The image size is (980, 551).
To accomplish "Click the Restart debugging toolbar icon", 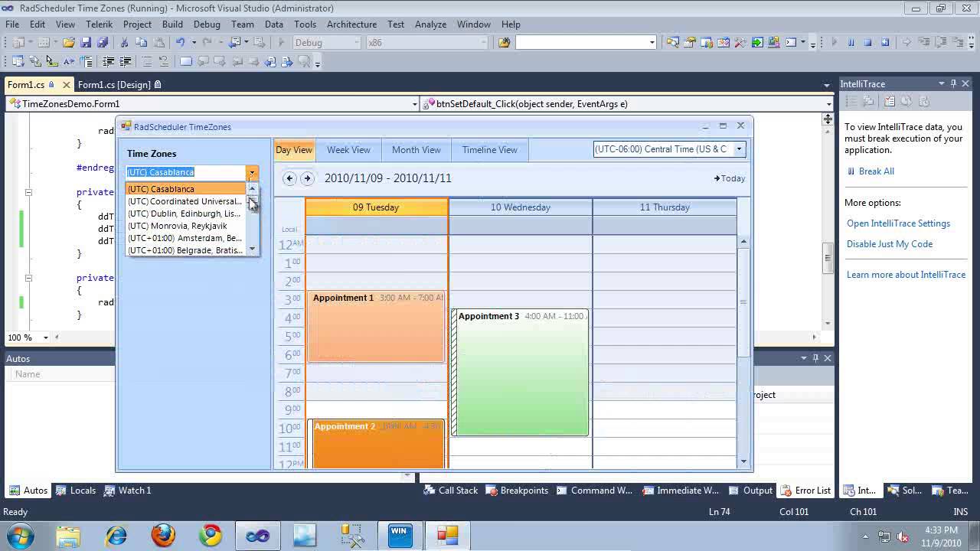I will coord(885,43).
